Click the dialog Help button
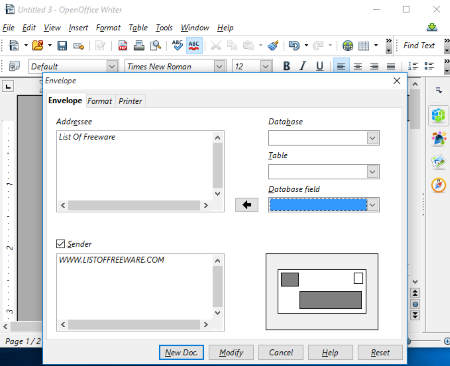Screen dimensions: 450x366 (x=330, y=352)
